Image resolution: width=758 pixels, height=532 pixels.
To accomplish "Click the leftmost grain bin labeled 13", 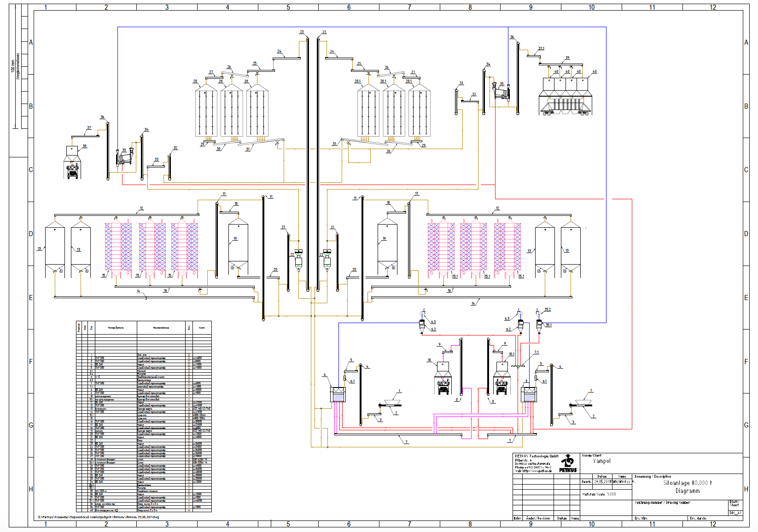I will 55,249.
